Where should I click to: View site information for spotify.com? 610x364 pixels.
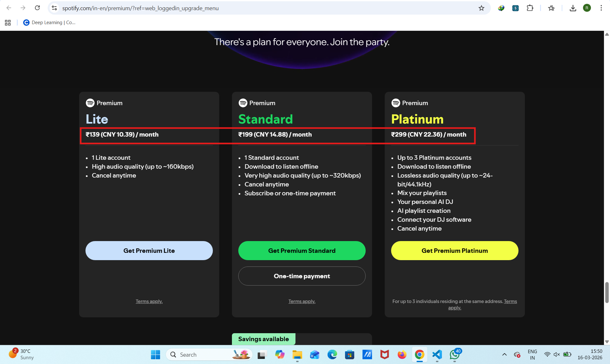pos(54,8)
